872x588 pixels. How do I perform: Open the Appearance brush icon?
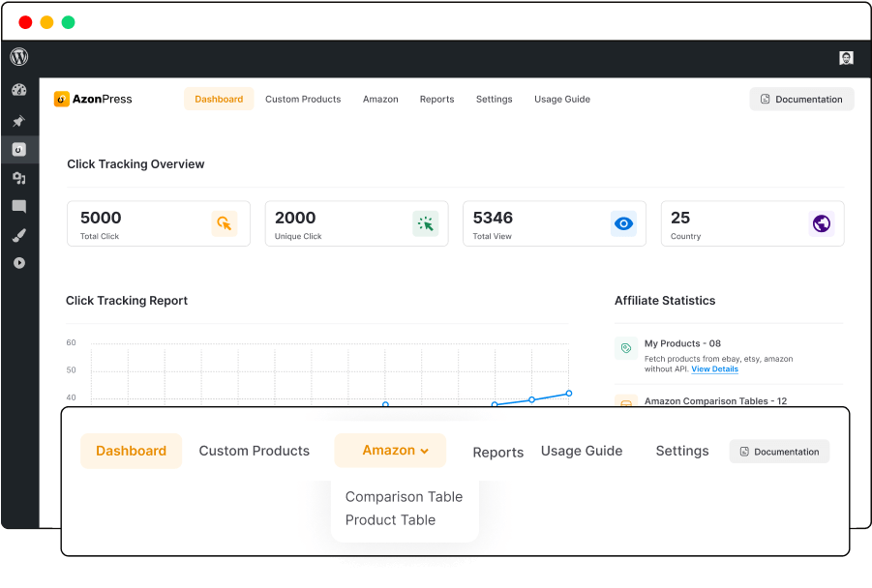19,235
